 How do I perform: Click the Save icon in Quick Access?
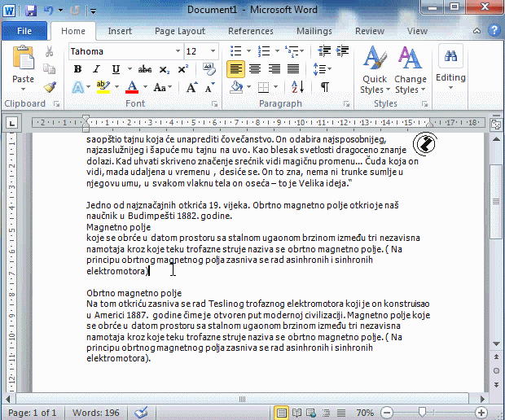point(30,11)
